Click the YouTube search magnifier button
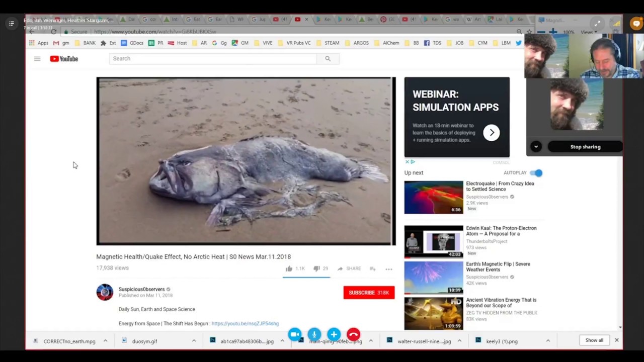Image resolution: width=644 pixels, height=362 pixels. pos(328,59)
